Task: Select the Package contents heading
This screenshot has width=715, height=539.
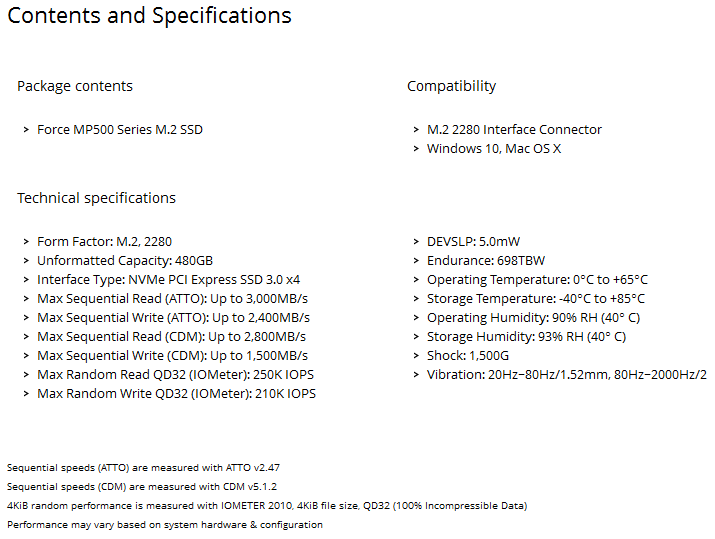Action: point(75,86)
